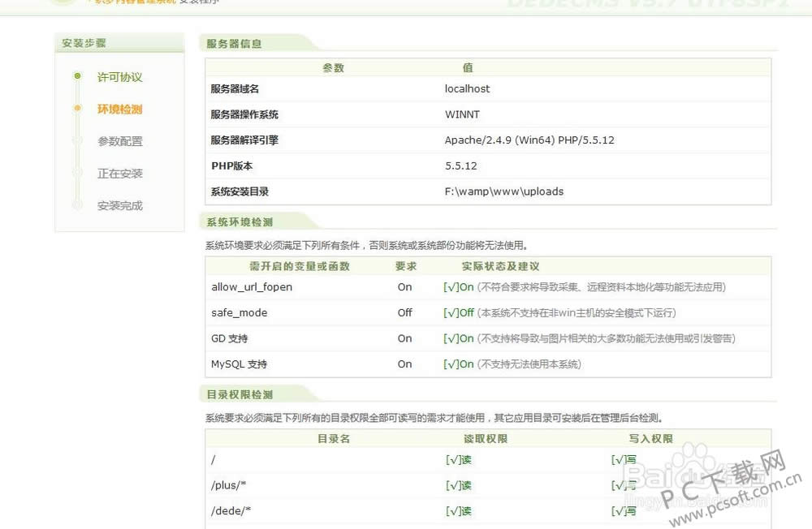Click the 安装完成 step label

click(119, 206)
